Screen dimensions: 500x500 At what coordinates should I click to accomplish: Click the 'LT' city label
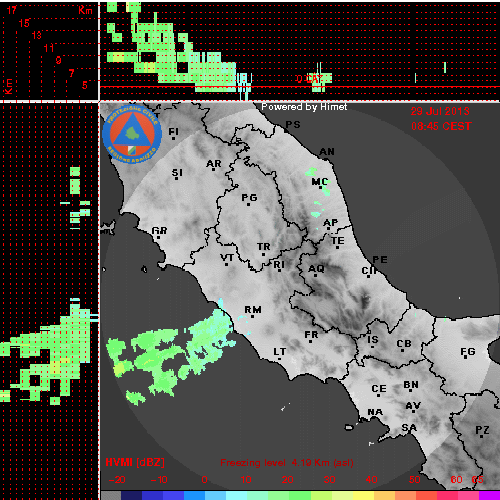click(x=280, y=352)
